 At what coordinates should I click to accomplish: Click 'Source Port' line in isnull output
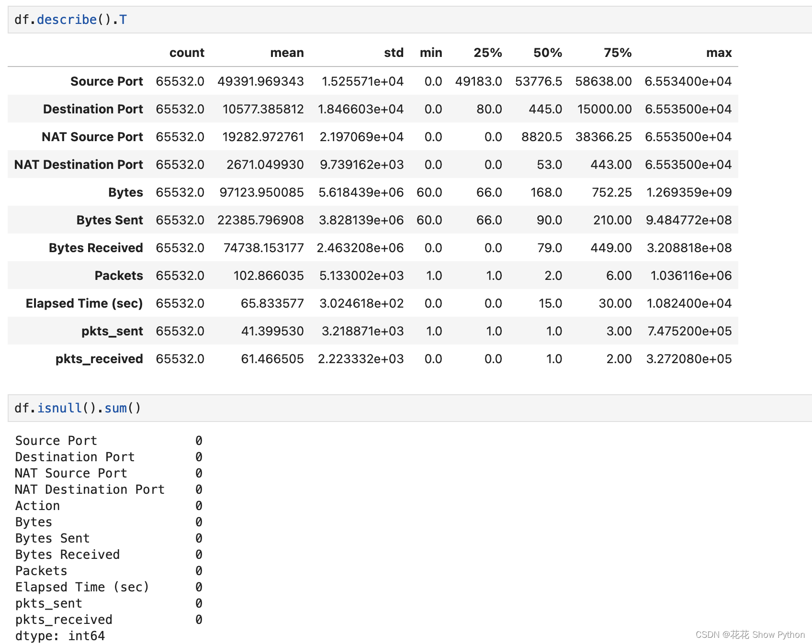[109, 441]
